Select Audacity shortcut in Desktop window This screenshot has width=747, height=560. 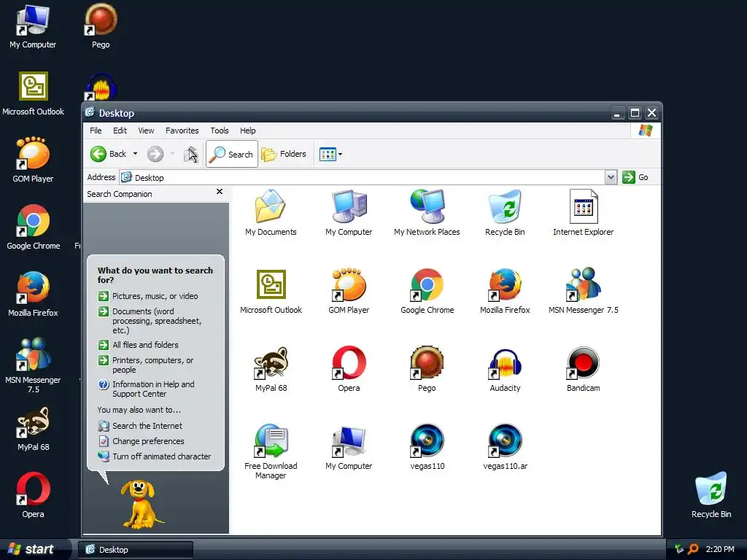coord(505,364)
